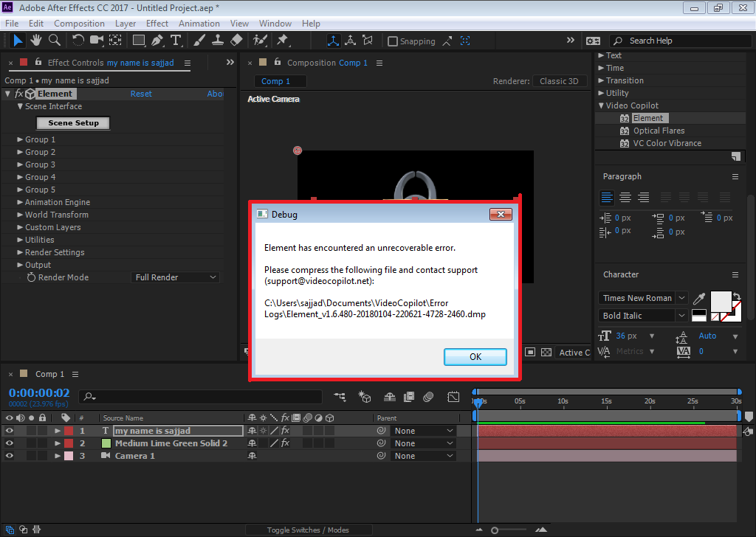Open the File menu

[x=12, y=23]
